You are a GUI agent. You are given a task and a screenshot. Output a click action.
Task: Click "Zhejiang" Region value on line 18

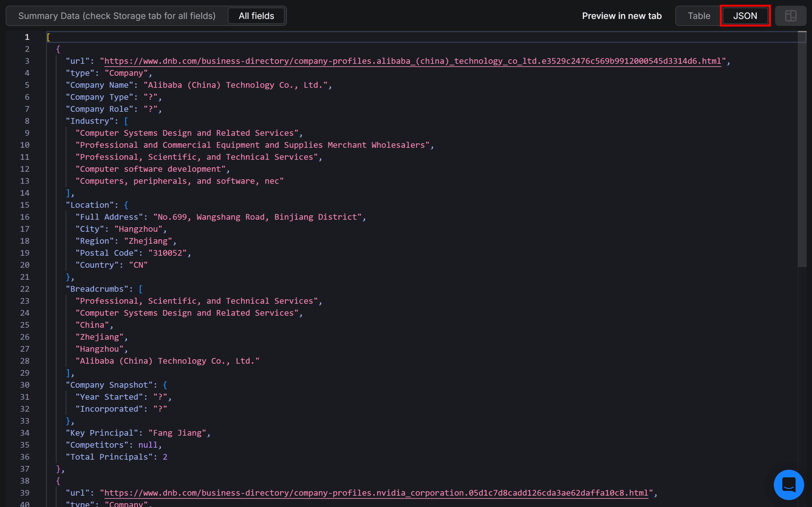click(148, 241)
